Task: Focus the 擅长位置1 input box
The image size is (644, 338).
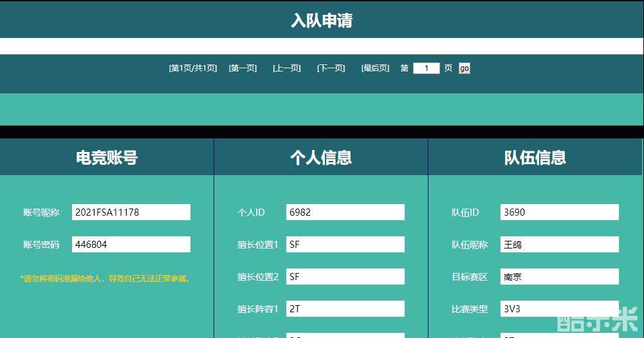Action: coord(345,244)
